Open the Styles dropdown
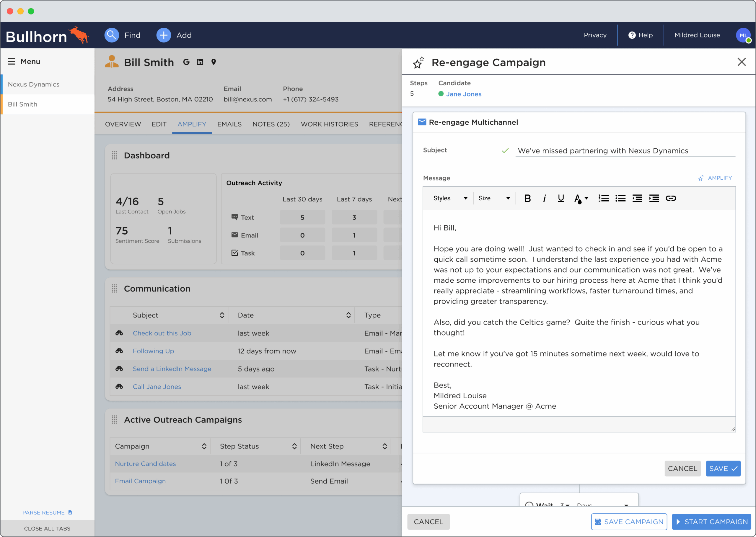The image size is (756, 537). (450, 198)
